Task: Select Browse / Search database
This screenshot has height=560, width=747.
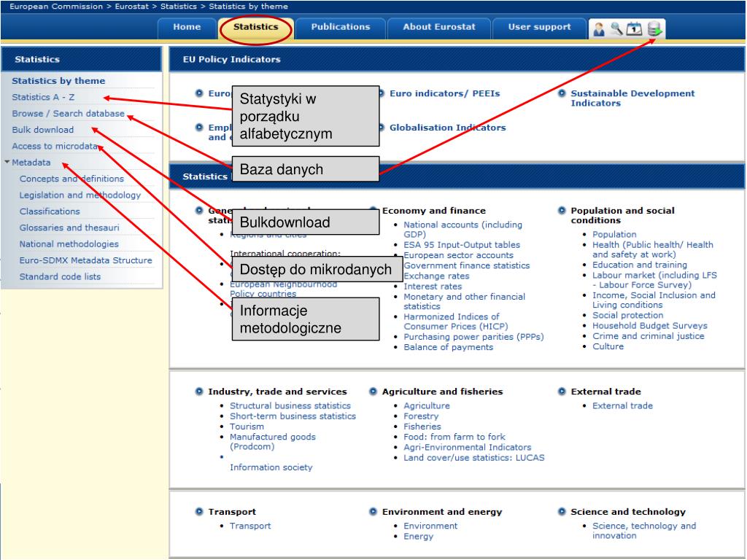Action: coord(68,113)
